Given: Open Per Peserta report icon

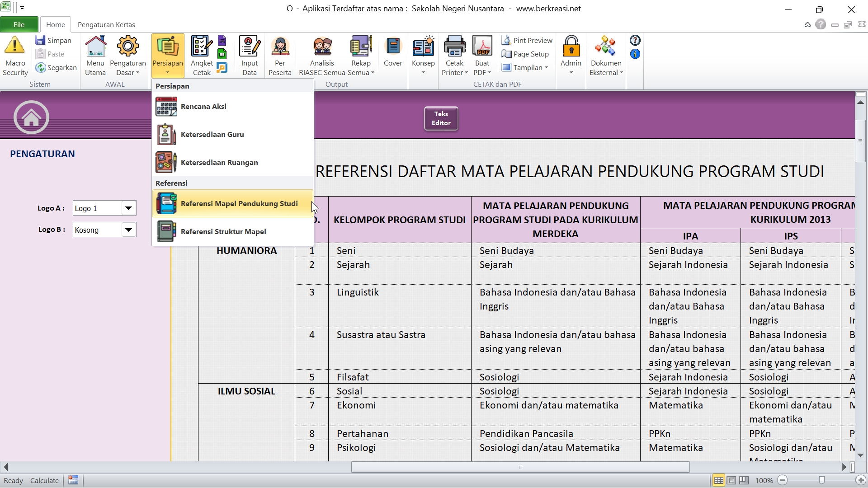Looking at the screenshot, I should [x=280, y=46].
